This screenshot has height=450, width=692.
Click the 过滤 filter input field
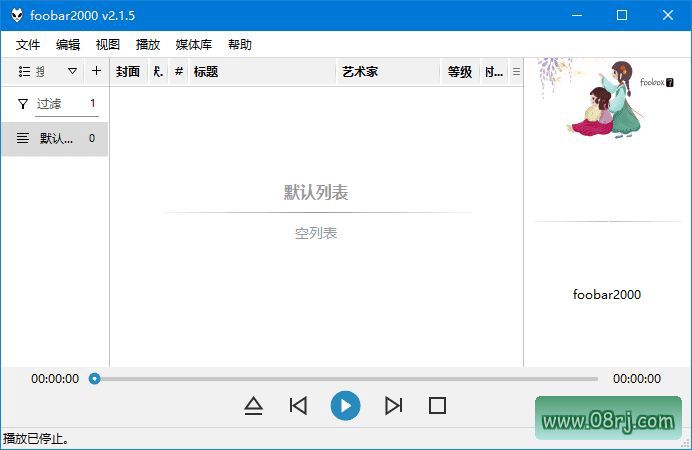pyautogui.click(x=60, y=104)
